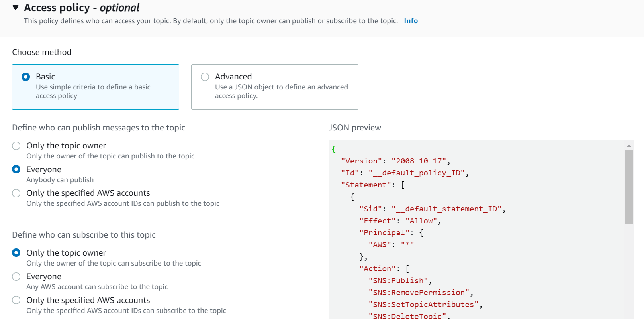Select 'Only the specified AWS accounts' for subscribing
This screenshot has width=644, height=319.
[x=16, y=300]
